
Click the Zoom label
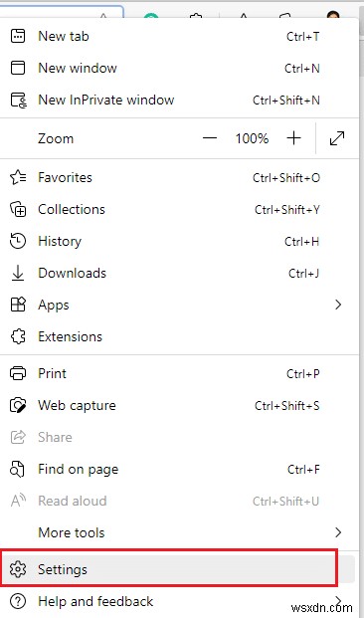(56, 138)
